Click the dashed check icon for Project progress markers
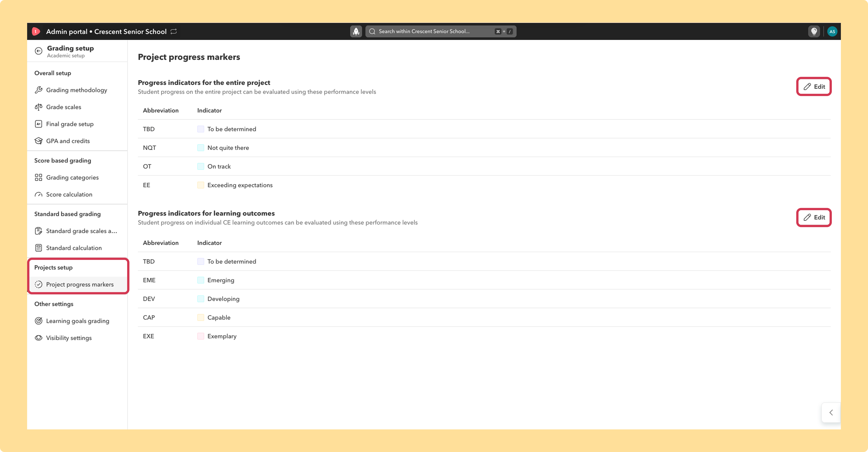 coord(39,285)
